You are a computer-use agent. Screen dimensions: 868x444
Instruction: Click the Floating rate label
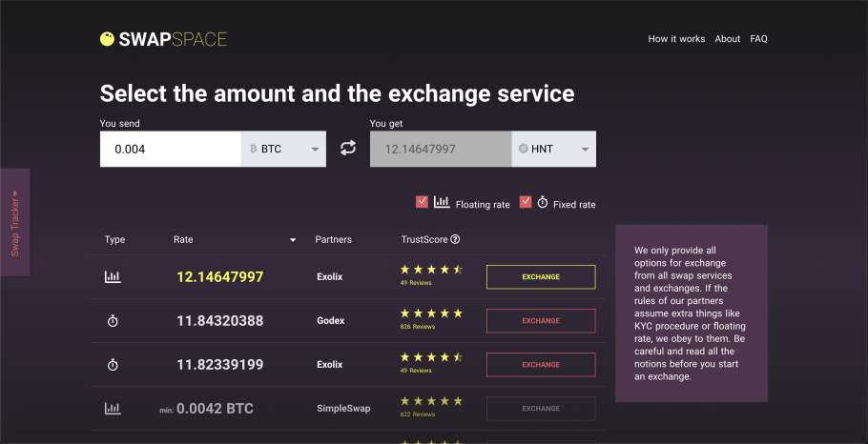click(483, 205)
